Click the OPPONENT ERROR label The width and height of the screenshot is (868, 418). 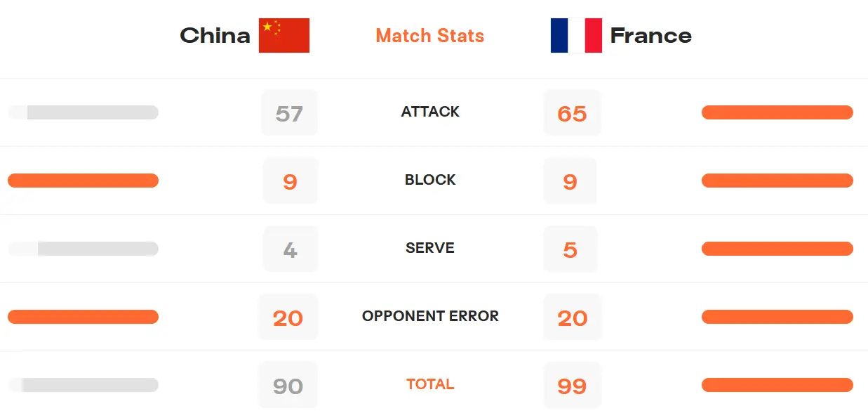tap(430, 316)
